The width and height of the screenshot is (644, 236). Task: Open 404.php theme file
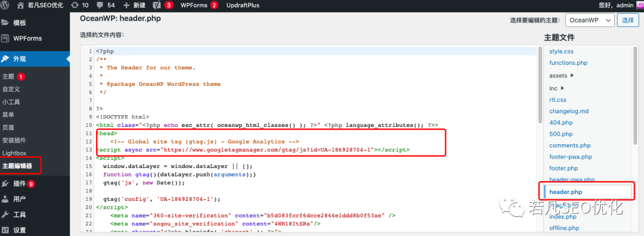tap(561, 123)
